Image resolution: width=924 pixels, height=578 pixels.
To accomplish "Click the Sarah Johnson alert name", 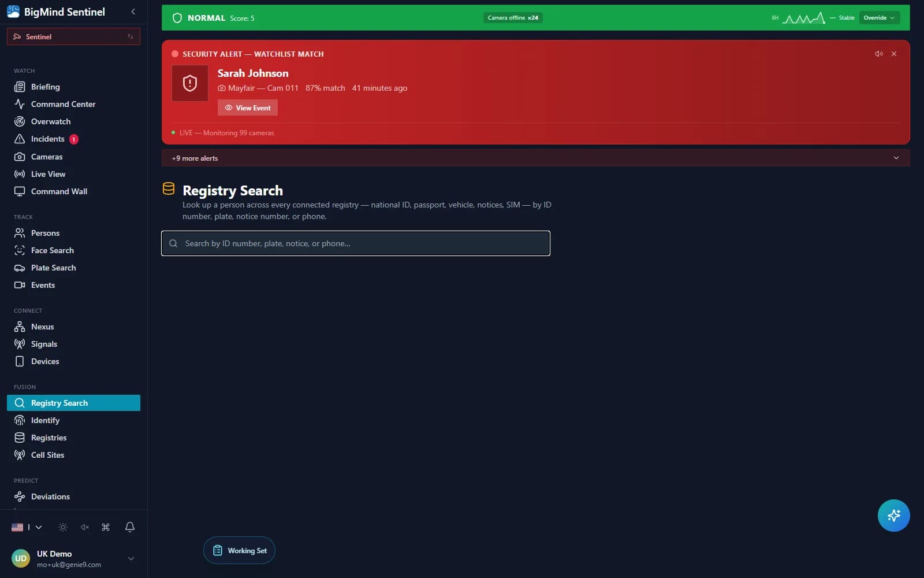I will [253, 73].
